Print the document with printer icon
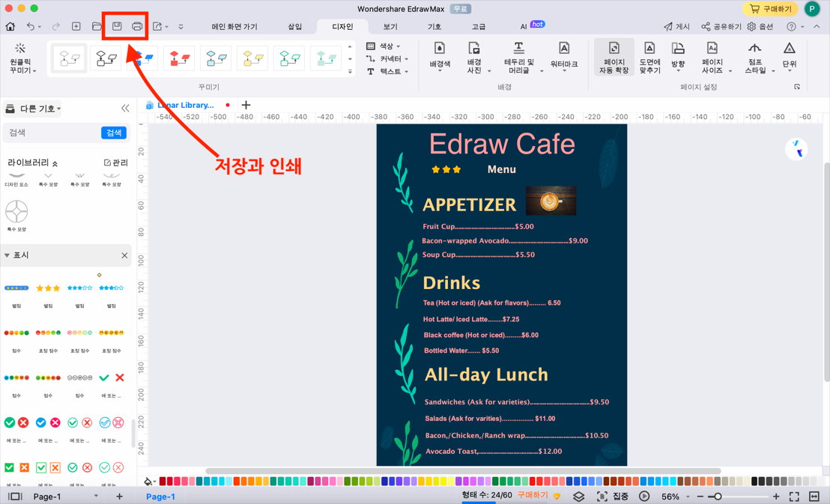The width and height of the screenshot is (830, 504). click(x=137, y=26)
